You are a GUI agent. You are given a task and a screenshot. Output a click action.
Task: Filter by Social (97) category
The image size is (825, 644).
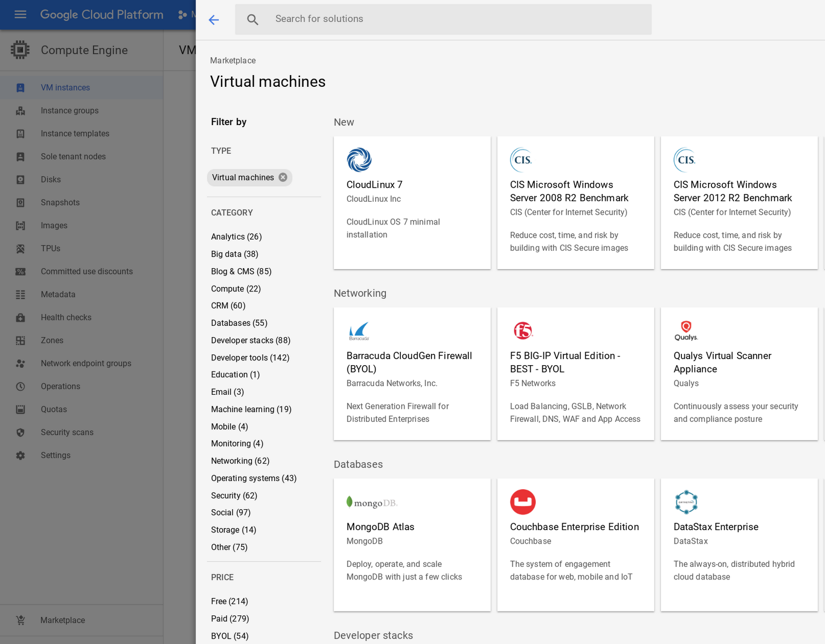[x=231, y=513]
